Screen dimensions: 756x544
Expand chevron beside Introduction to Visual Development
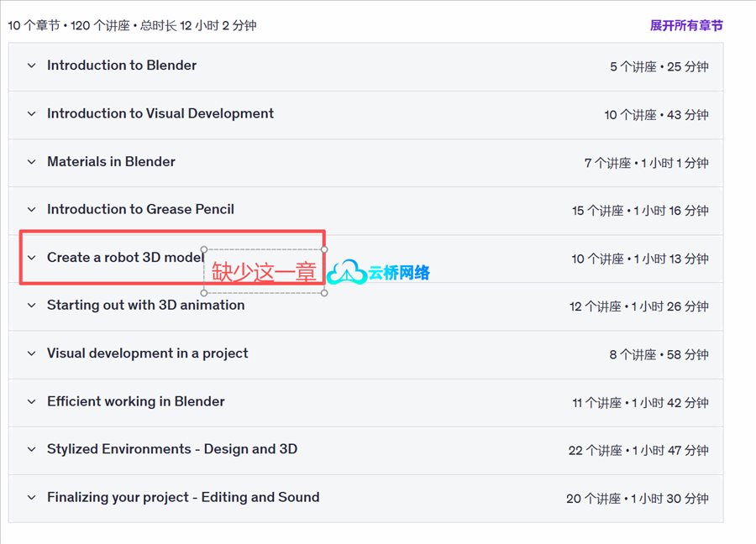[x=32, y=114]
